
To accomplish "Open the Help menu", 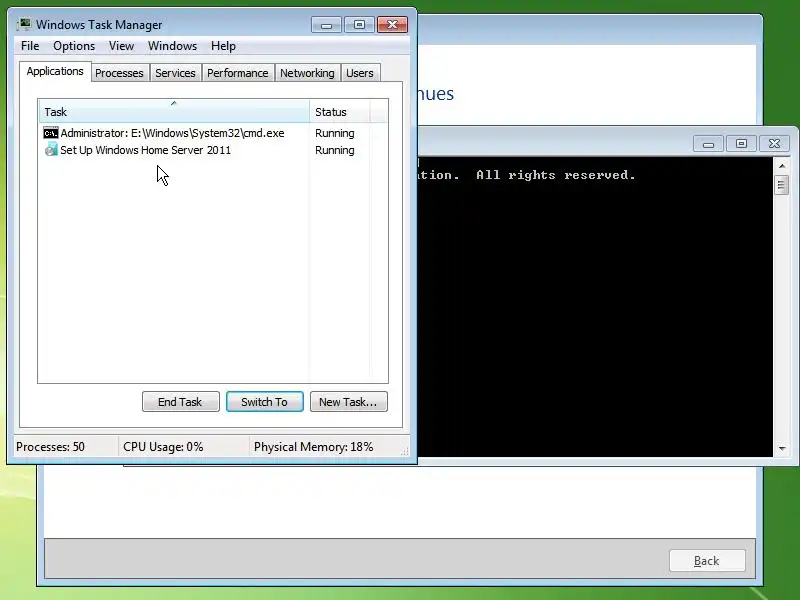I will click(223, 46).
